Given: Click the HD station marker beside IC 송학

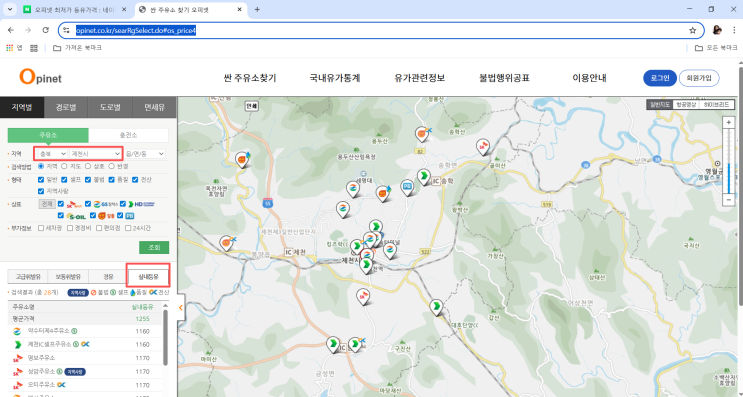Looking at the screenshot, I should coord(424,176).
